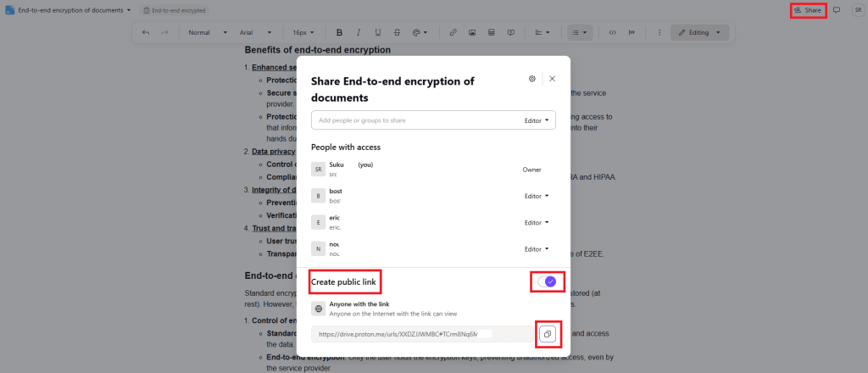The image size is (868, 373).
Task: Open the Editing mode dropdown
Action: (699, 33)
